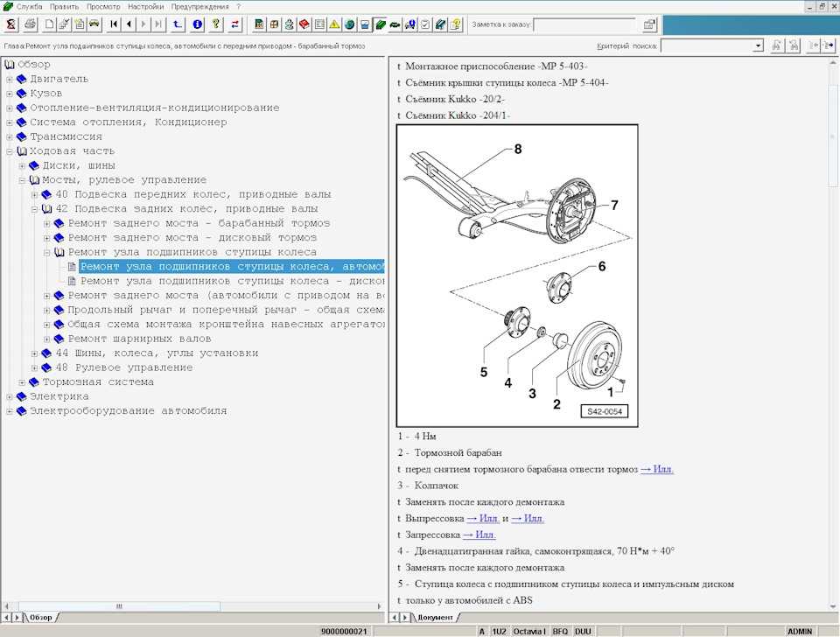This screenshot has height=637, width=840.
Task: Follow the first Илл. link after Выпрессовка
Action: (x=483, y=519)
